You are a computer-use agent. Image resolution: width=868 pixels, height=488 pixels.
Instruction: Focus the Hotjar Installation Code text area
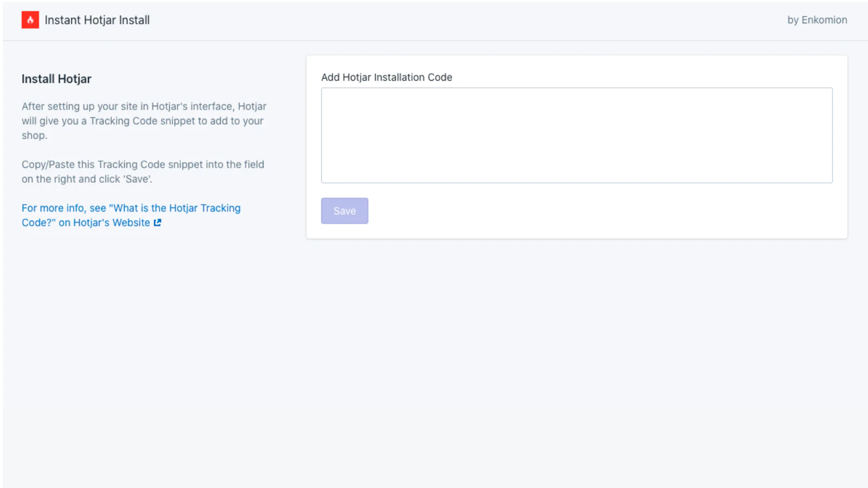click(x=576, y=136)
